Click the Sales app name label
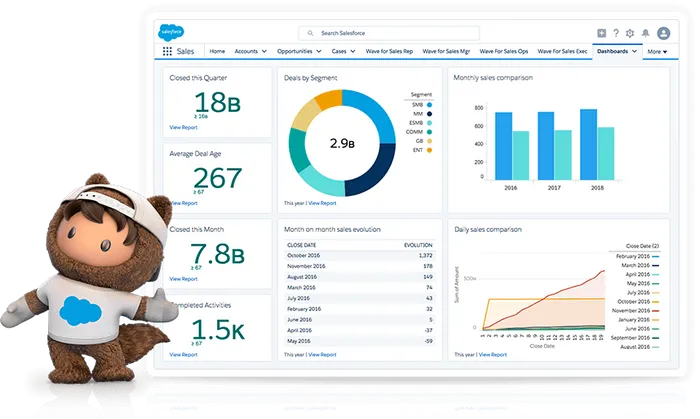 (x=185, y=51)
